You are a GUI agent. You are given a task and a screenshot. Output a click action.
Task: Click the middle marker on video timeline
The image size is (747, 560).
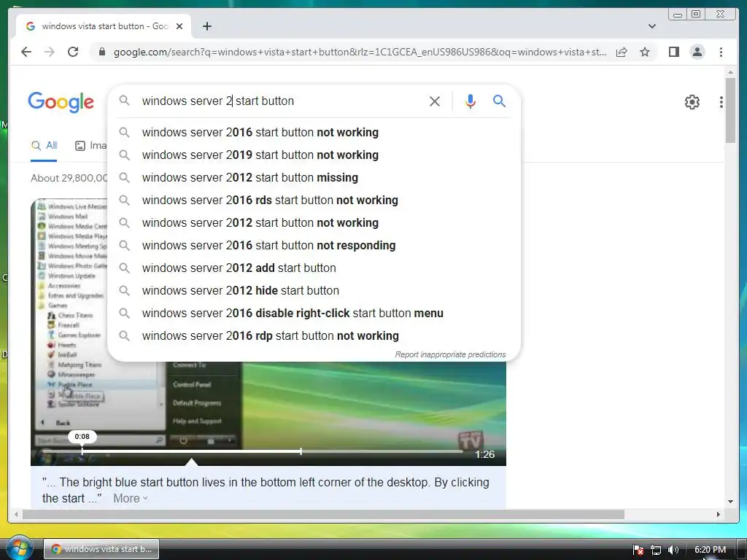point(301,451)
